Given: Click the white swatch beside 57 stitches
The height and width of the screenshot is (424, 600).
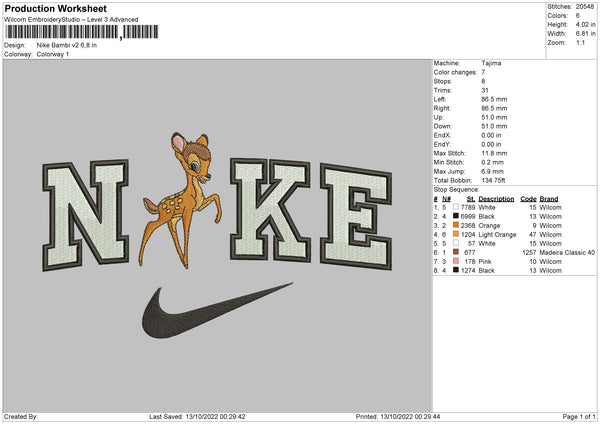Looking at the screenshot, I should coord(456,243).
